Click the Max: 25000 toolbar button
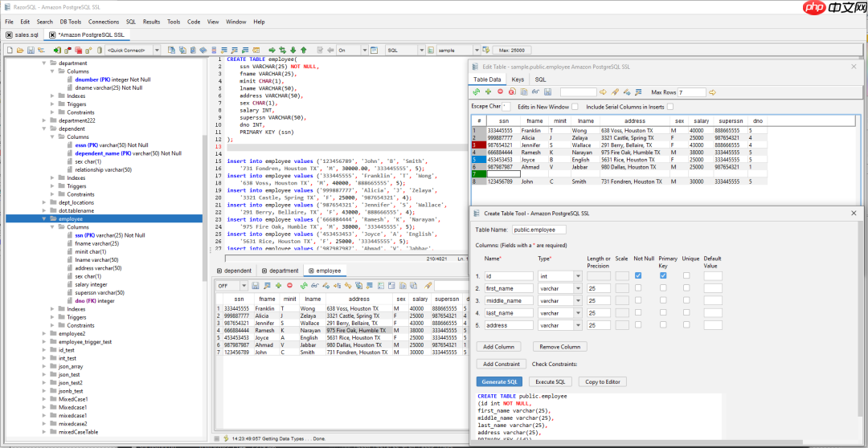Viewport: 868px width, 448px height. [511, 50]
